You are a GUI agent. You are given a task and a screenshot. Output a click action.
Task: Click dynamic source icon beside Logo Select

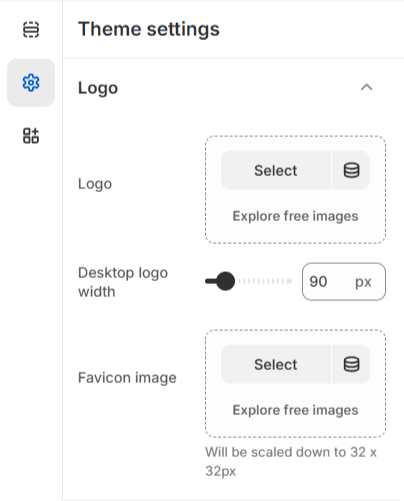click(351, 170)
